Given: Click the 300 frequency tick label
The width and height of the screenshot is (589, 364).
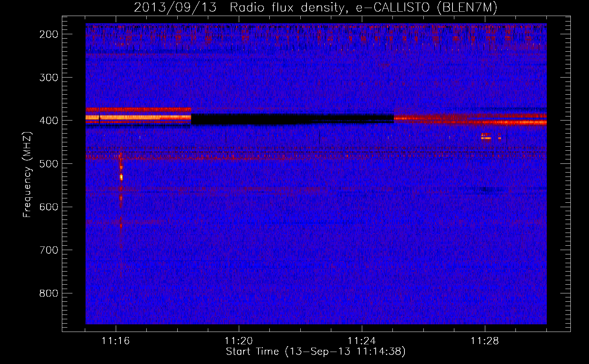Looking at the screenshot, I should click(49, 78).
